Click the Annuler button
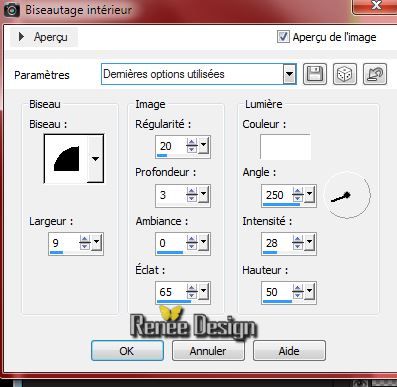This screenshot has width=397, height=387. click(208, 351)
